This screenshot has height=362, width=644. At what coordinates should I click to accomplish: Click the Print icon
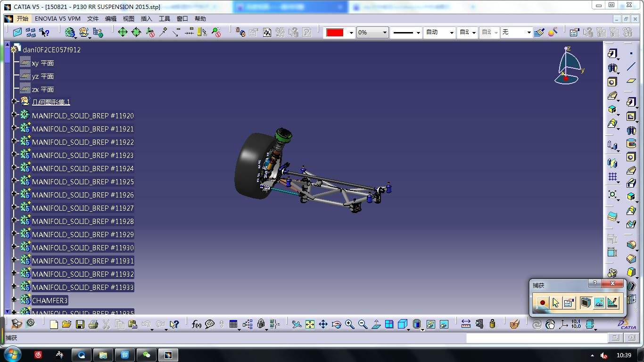tap(93, 324)
